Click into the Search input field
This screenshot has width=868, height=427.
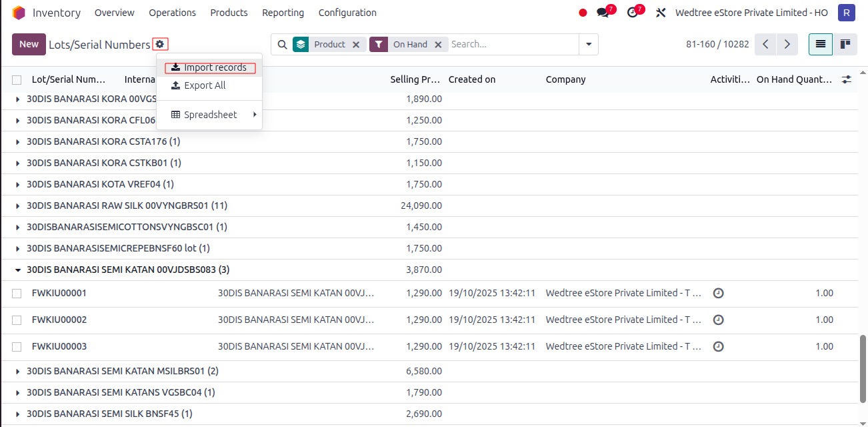click(513, 44)
